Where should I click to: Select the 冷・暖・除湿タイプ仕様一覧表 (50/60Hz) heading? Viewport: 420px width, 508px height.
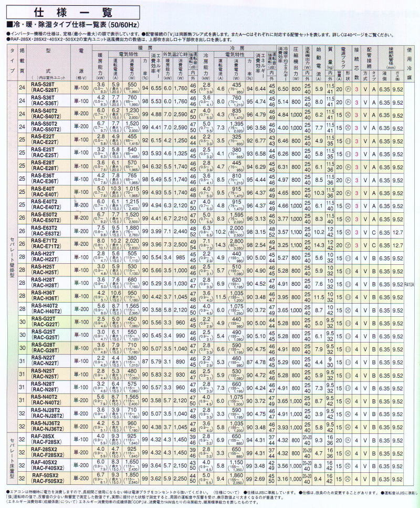pyautogui.click(x=72, y=25)
